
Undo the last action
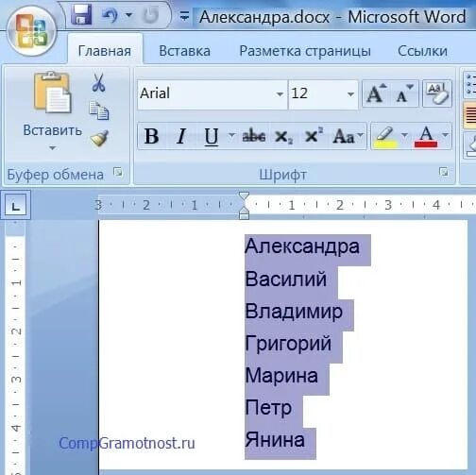[x=110, y=15]
